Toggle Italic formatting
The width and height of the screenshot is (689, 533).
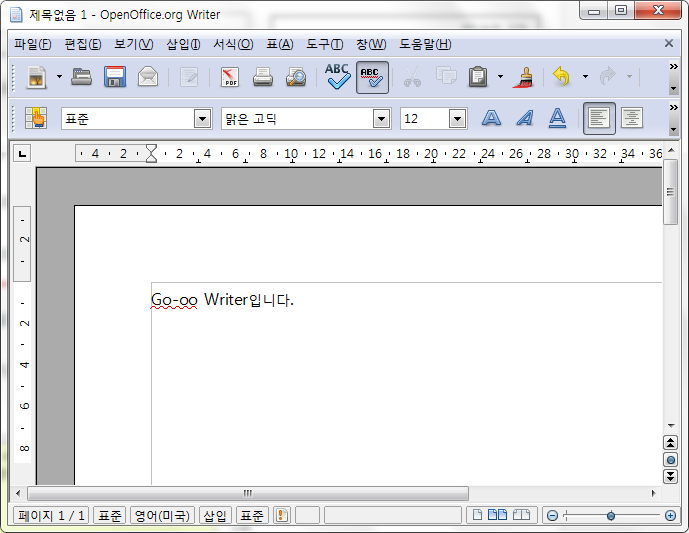(x=525, y=118)
